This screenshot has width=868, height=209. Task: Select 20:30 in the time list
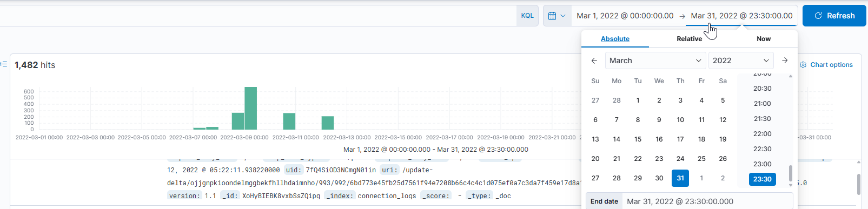point(762,89)
